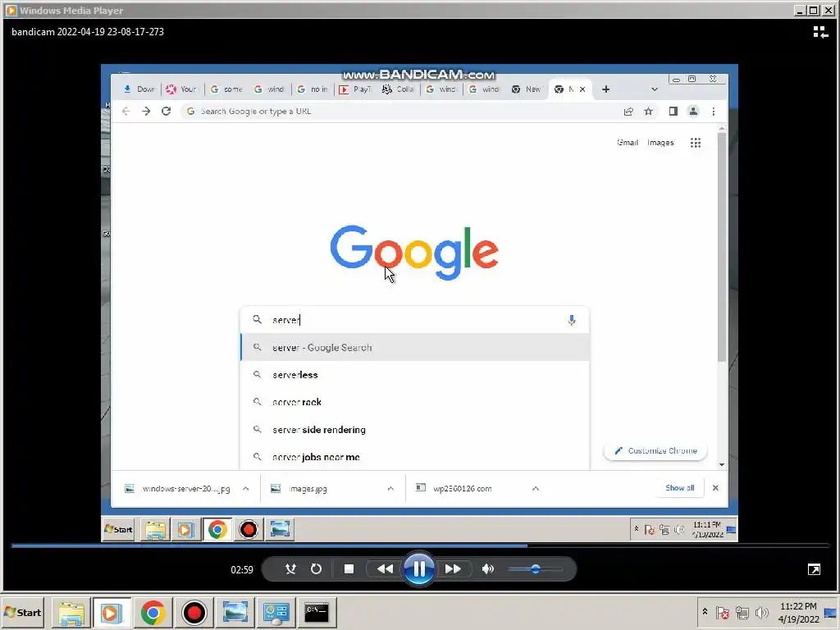The width and height of the screenshot is (840, 630).
Task: Seek along the playback progress bar
Action: [420, 546]
